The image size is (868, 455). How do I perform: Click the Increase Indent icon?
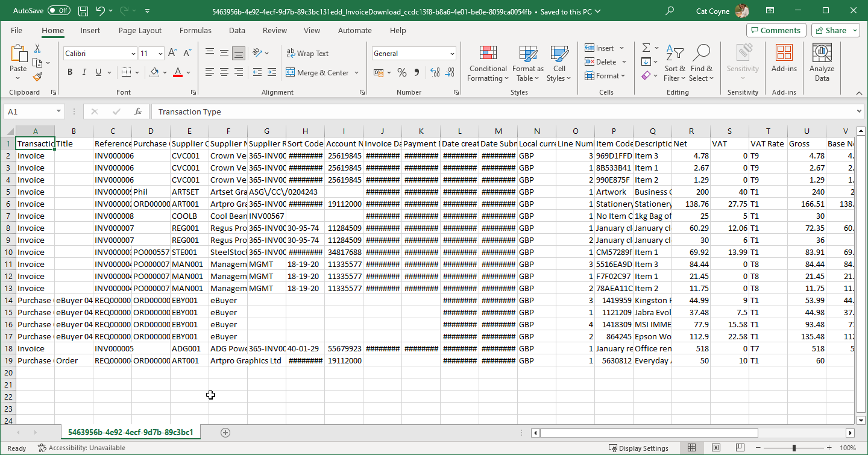272,72
